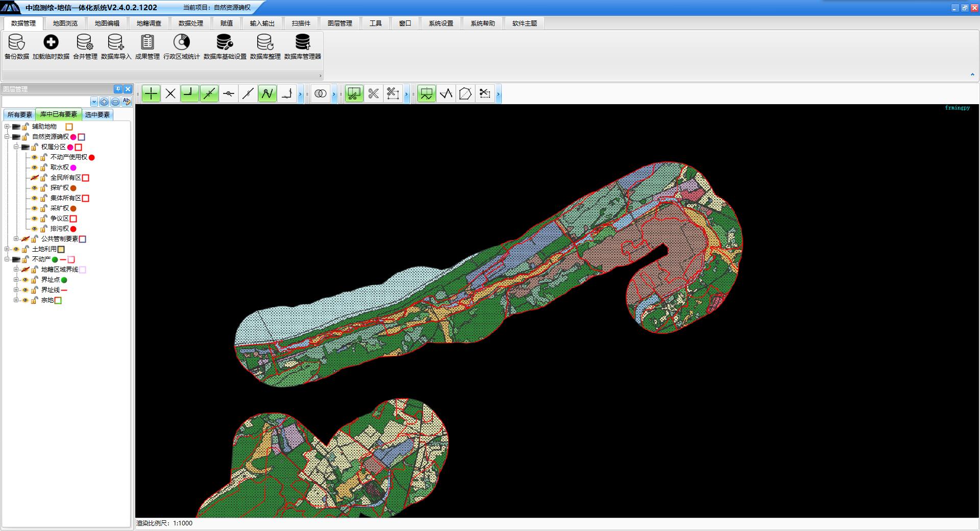Click 数据库导入 database import icon

tap(116, 42)
